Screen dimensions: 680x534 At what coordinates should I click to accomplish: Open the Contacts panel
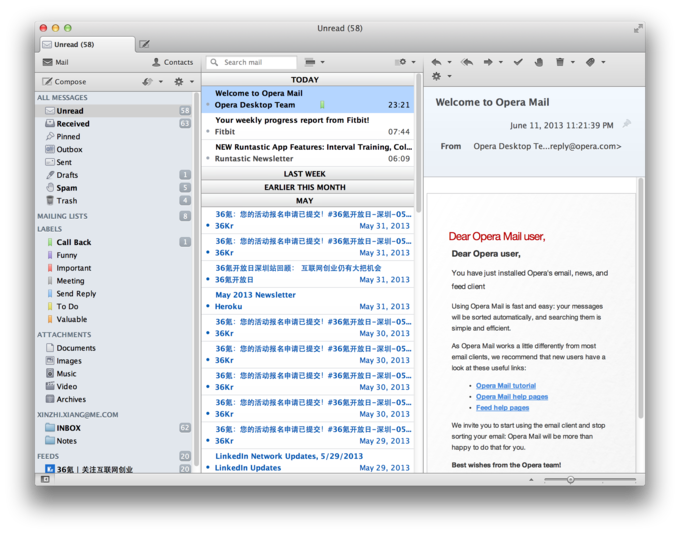173,62
